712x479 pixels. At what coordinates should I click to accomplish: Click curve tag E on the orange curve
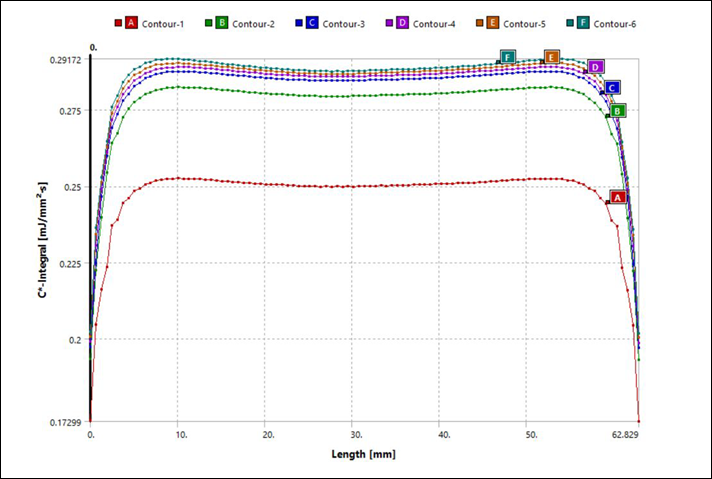point(552,57)
